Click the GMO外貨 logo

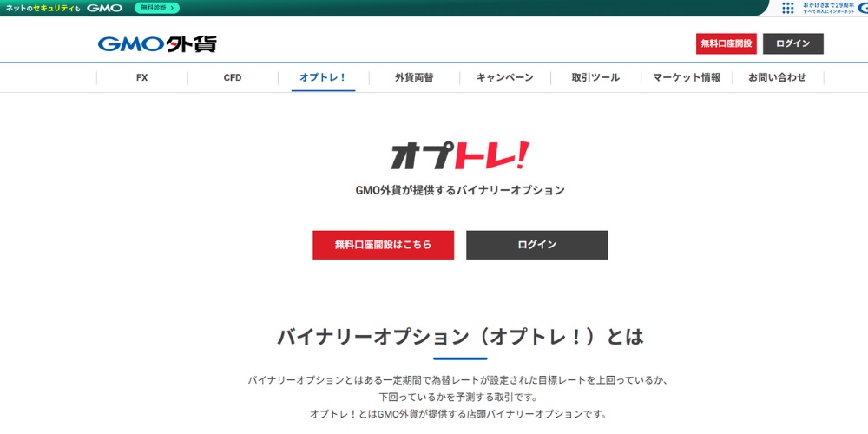click(157, 43)
